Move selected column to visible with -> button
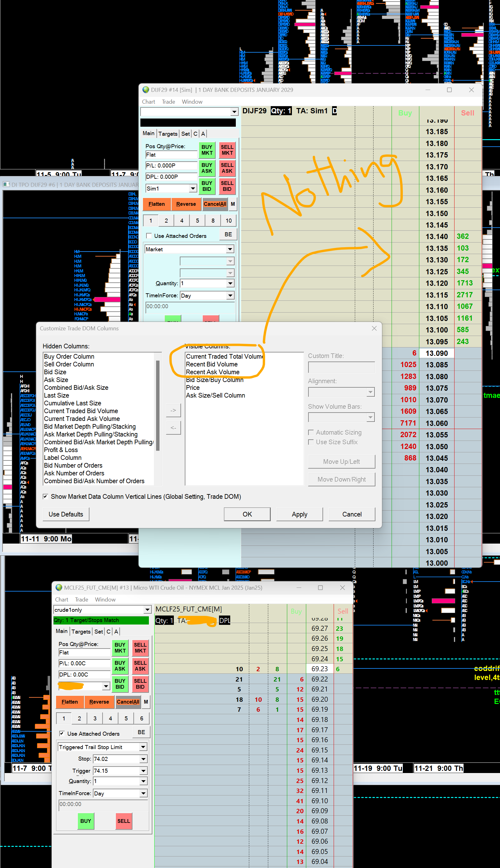The height and width of the screenshot is (868, 500). [174, 410]
